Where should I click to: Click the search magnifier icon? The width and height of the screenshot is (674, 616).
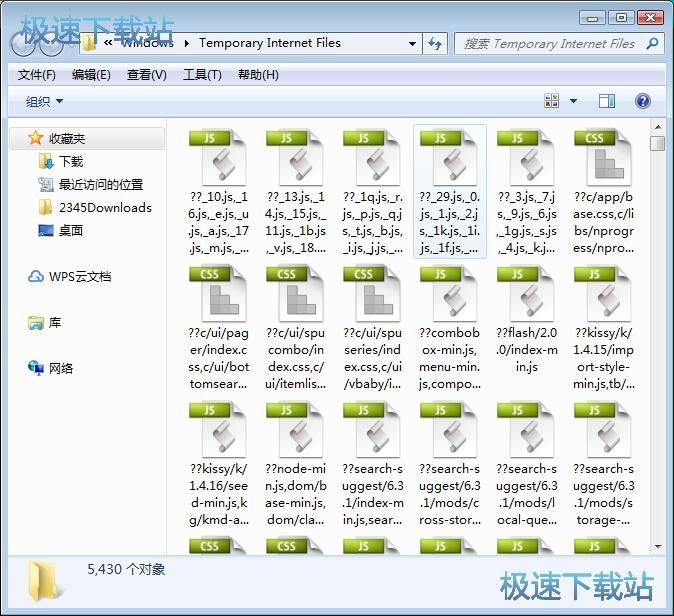pos(652,43)
